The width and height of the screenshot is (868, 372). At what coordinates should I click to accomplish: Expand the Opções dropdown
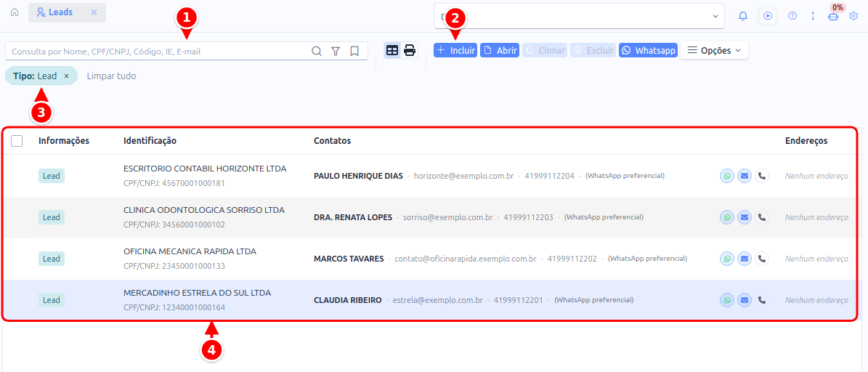pyautogui.click(x=714, y=50)
